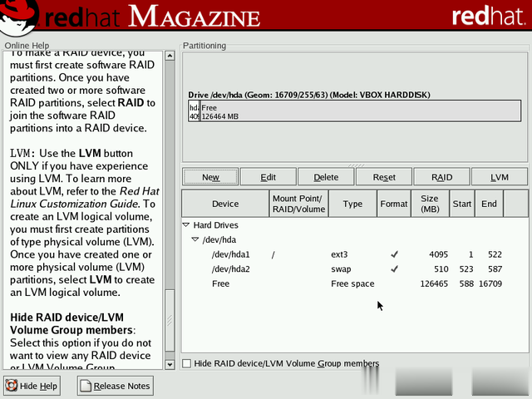Viewport: 532px width, 399px height.
Task: Click the help panel scrollbar thumb
Action: point(170,321)
